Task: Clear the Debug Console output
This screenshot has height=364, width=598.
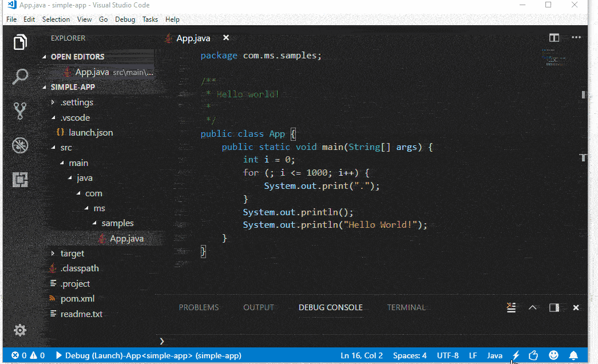Action: tap(512, 307)
